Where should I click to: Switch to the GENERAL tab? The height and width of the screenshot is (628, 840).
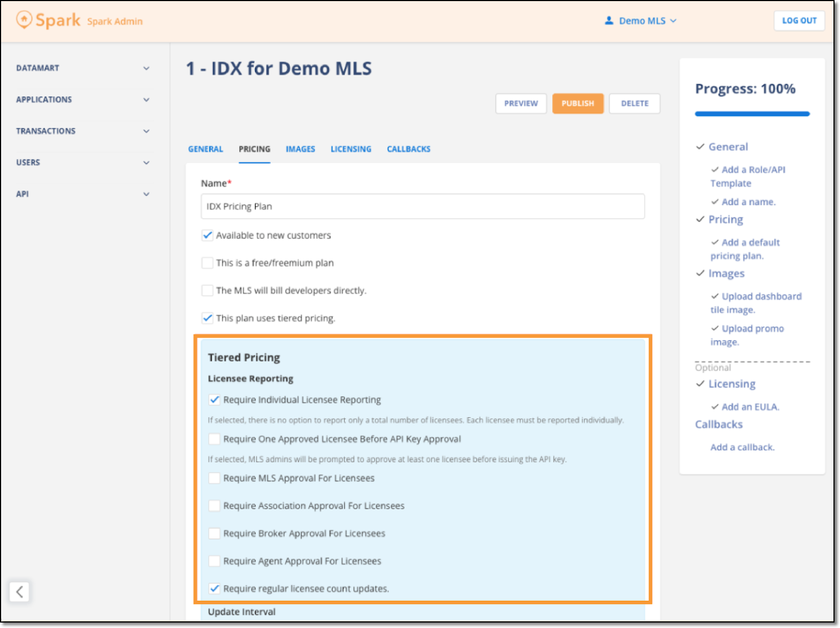point(205,149)
